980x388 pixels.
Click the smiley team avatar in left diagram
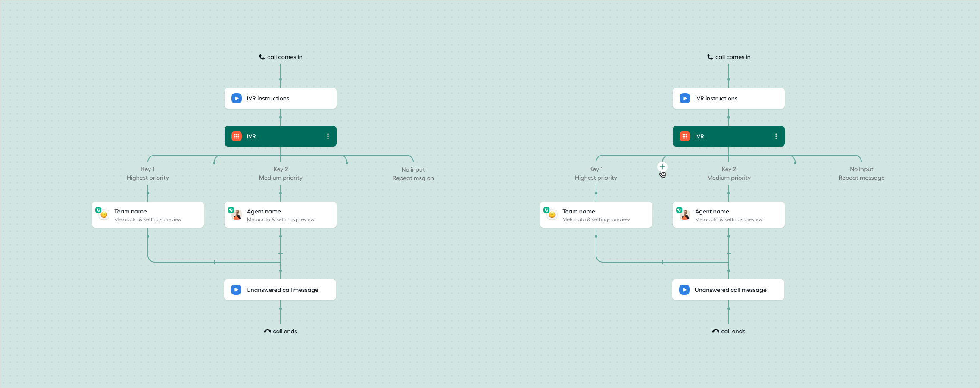(x=104, y=215)
